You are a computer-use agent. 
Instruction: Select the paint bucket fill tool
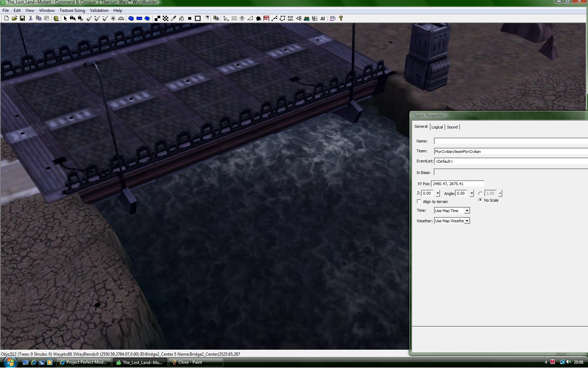pyautogui.click(x=182, y=18)
